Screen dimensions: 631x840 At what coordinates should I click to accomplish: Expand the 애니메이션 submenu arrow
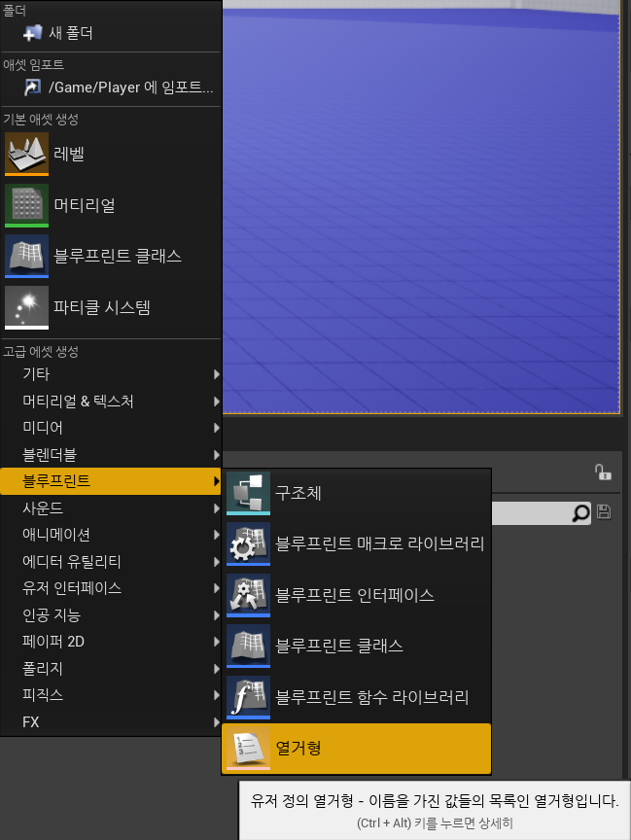tap(217, 535)
